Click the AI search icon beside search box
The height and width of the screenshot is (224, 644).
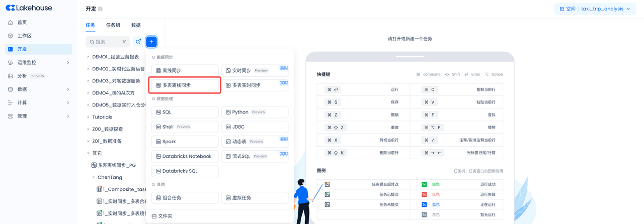(138, 42)
